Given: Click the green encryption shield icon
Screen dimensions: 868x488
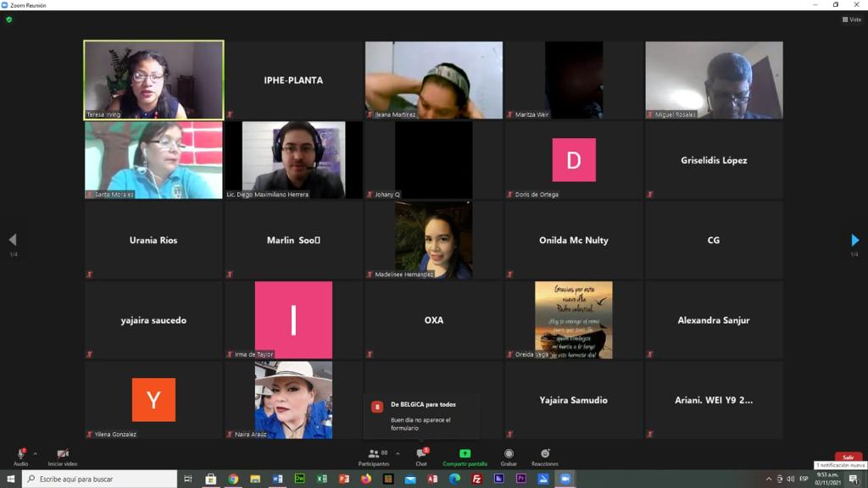Looking at the screenshot, I should click(x=8, y=19).
